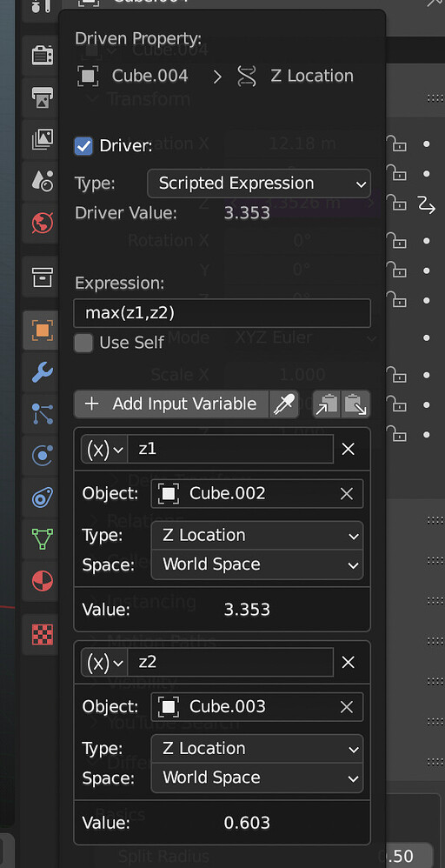Click the Z Location driver icon in header
Image resolution: width=445 pixels, height=868 pixels.
(x=247, y=76)
